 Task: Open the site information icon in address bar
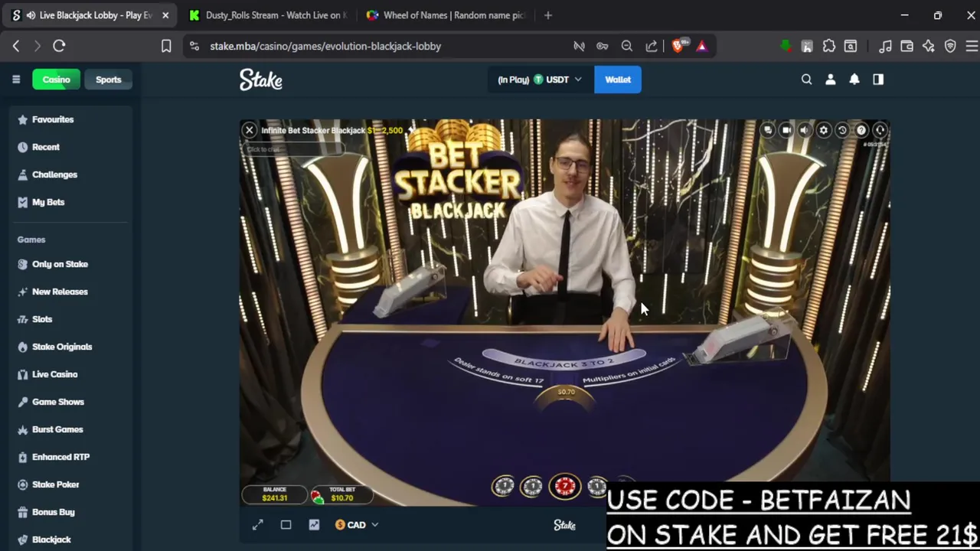pyautogui.click(x=194, y=46)
